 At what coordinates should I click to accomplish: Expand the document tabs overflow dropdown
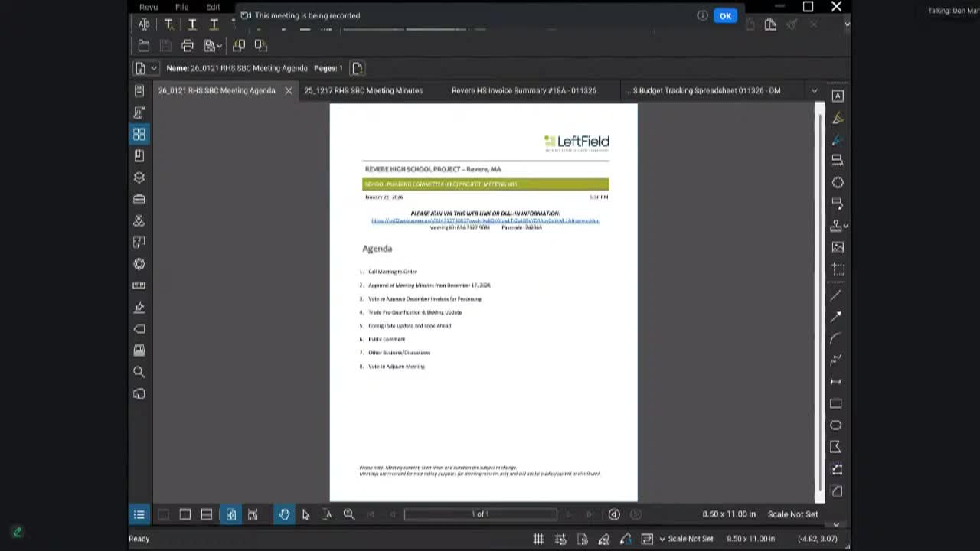pos(814,90)
